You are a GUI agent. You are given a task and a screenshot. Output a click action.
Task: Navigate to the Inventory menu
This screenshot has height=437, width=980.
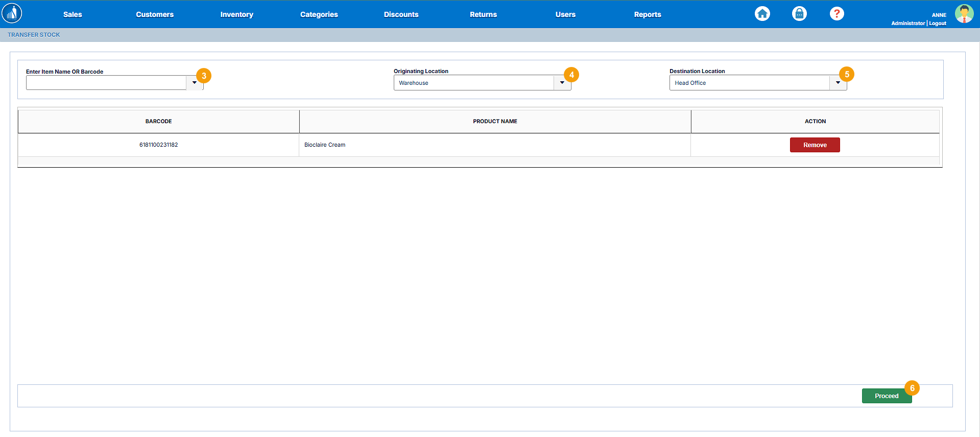tap(236, 14)
